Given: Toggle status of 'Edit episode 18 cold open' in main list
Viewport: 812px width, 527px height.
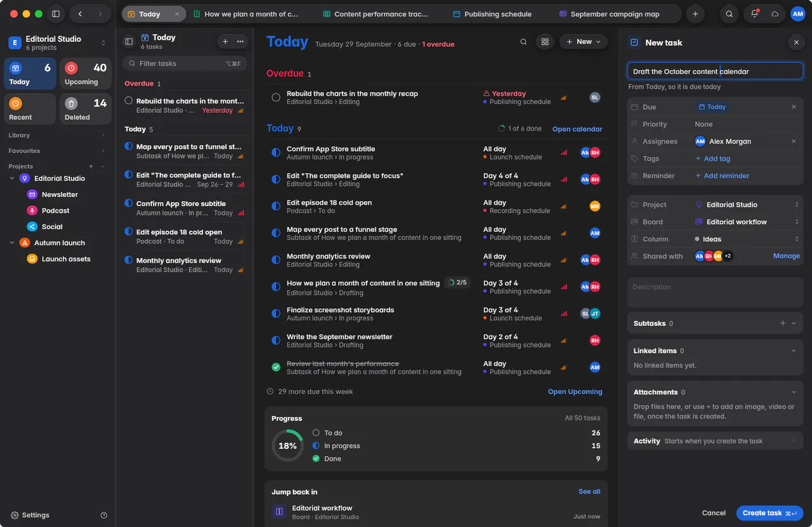Looking at the screenshot, I should [x=276, y=207].
